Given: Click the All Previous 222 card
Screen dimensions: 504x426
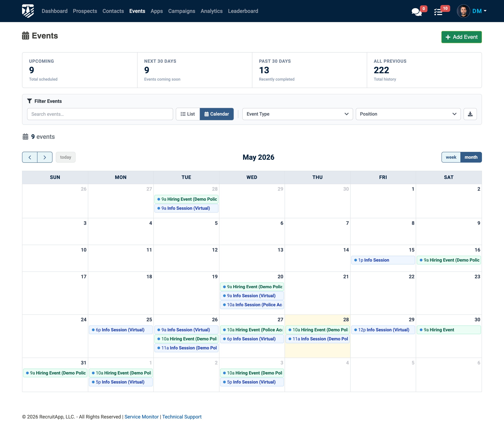Looking at the screenshot, I should click(424, 70).
